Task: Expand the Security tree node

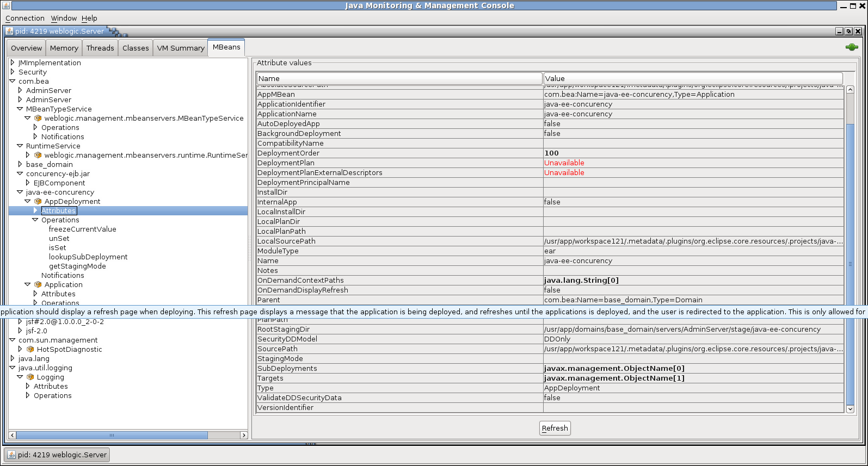Action: point(13,72)
